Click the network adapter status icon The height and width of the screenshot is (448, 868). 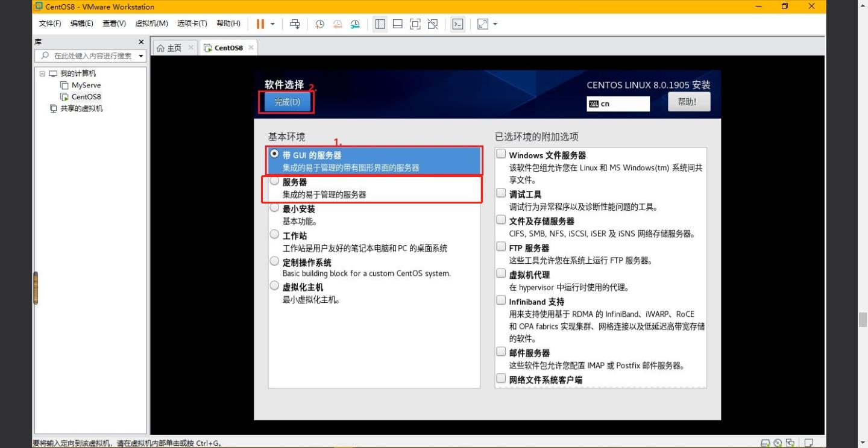coord(790,443)
